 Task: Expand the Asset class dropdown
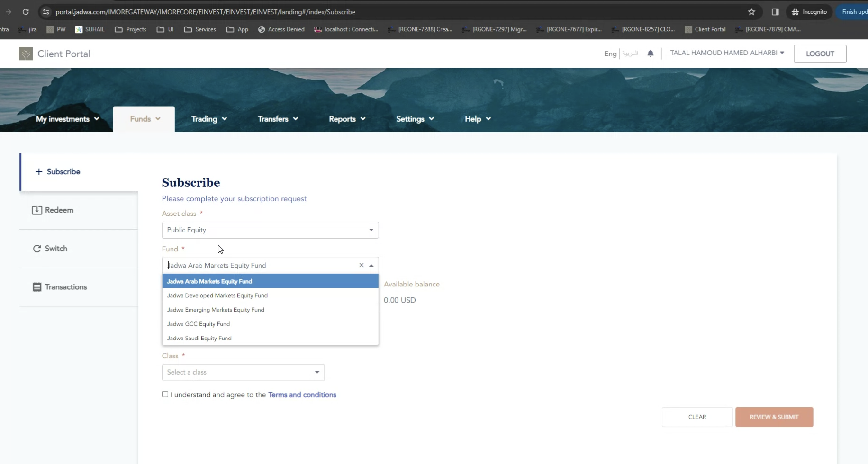270,230
